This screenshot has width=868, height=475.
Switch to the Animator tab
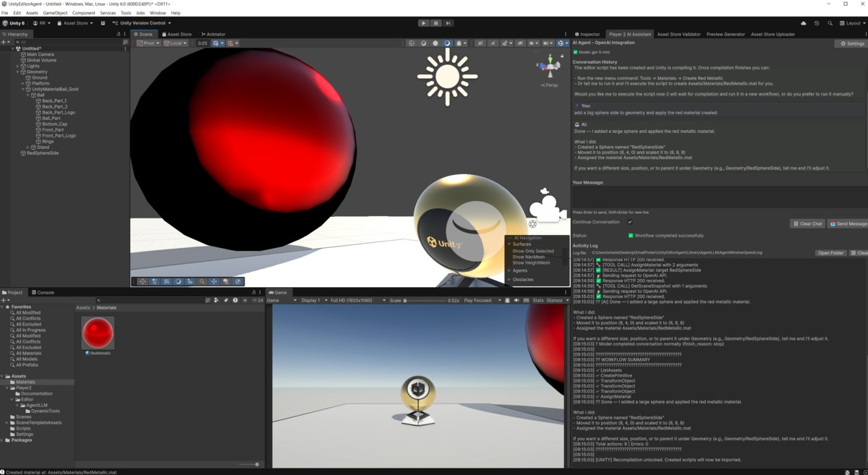[213, 34]
